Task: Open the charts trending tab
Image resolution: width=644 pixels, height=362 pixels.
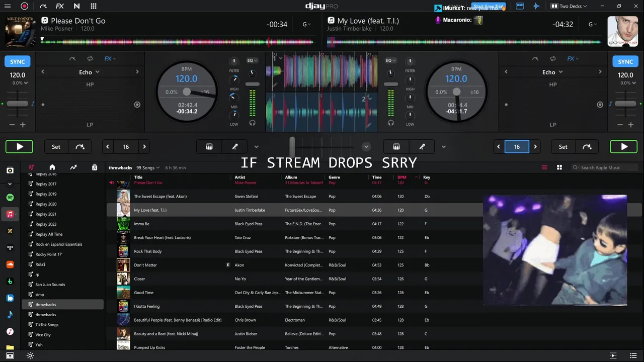Action: tap(73, 167)
